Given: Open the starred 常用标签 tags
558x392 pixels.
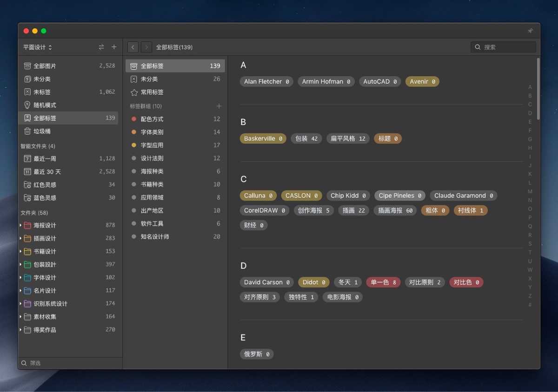Looking at the screenshot, I should coord(134,92).
